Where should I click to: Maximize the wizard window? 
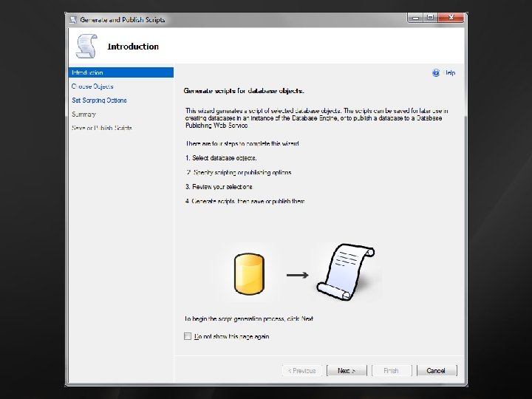click(430, 18)
